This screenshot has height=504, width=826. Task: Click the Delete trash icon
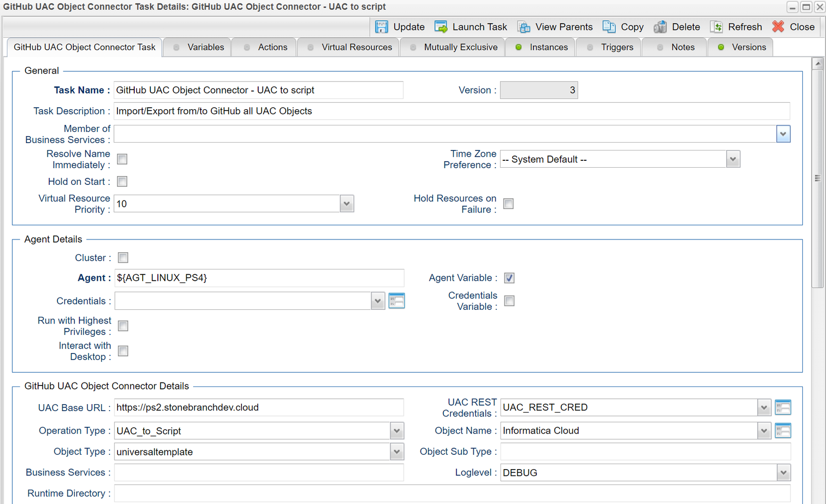660,27
